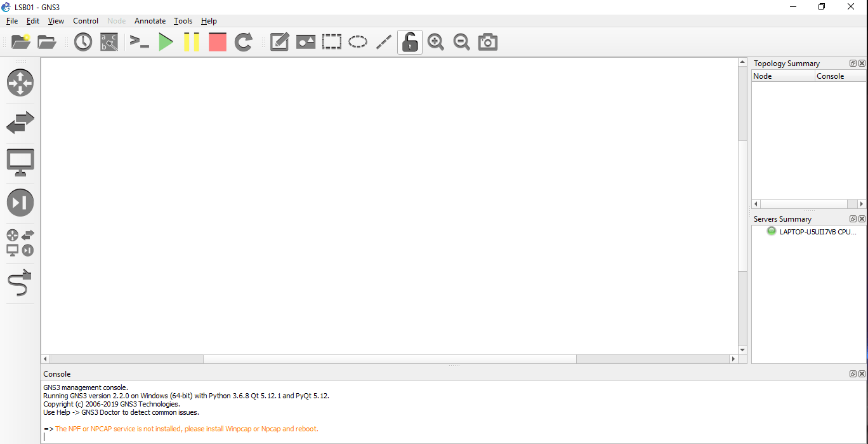Select the draw ellipse tool
Viewport: 868px width, 444px height.
358,43
